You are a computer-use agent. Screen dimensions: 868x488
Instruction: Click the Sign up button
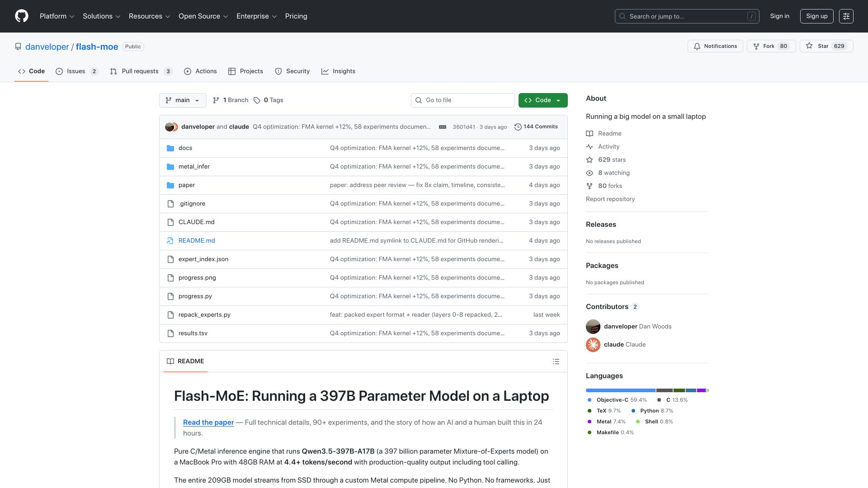[x=817, y=16]
